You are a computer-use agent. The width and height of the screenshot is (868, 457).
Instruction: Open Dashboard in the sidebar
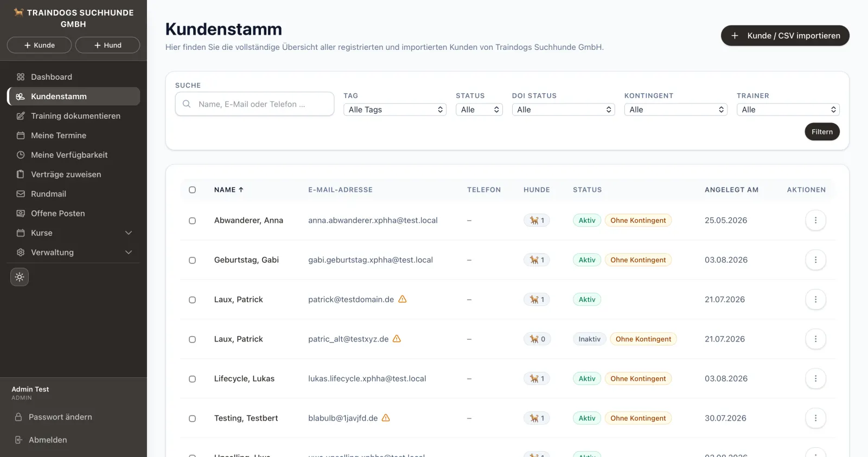(73, 77)
